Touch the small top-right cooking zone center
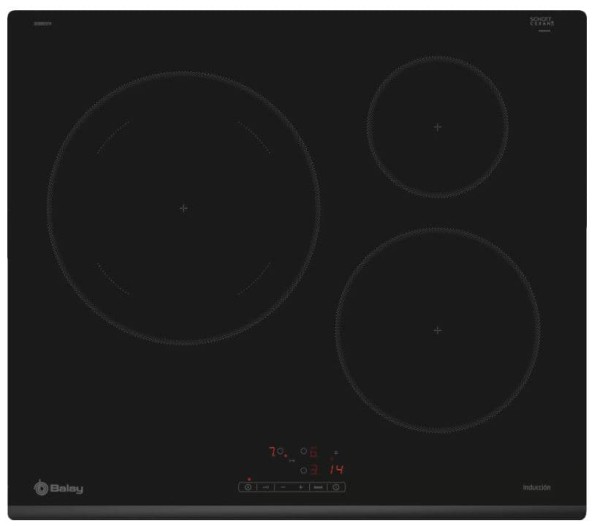The width and height of the screenshot is (600, 526). click(437, 126)
